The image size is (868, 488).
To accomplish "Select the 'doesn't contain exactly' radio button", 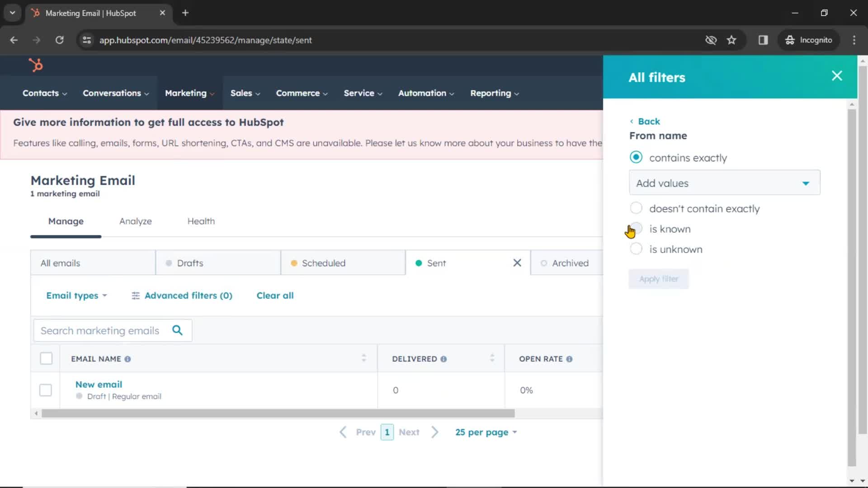I will point(636,208).
